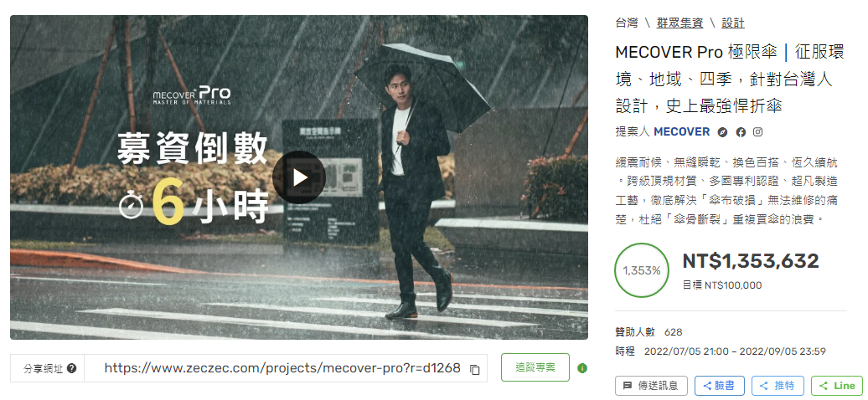The height and width of the screenshot is (400, 868).
Task: Click the 台灣 breadcrumb text
Action: pos(626,23)
